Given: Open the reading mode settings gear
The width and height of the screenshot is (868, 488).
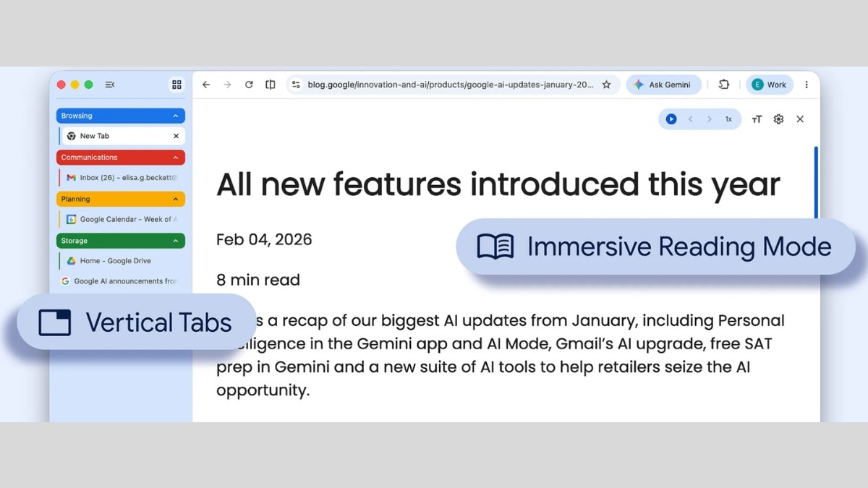Looking at the screenshot, I should pos(778,119).
